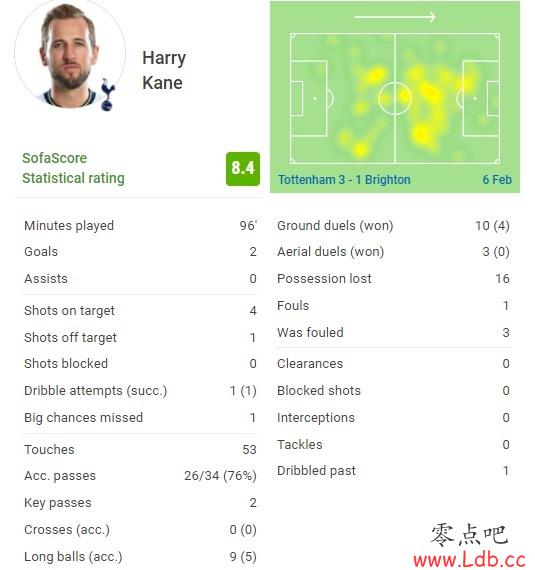Select the Shots on target row
Screen dimensions: 535x570
[x=140, y=310]
